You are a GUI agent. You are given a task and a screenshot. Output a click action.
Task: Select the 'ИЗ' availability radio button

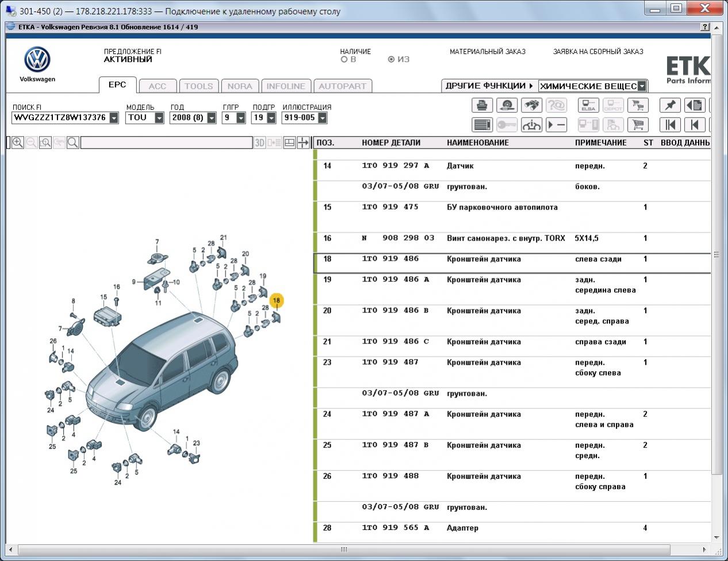[392, 59]
